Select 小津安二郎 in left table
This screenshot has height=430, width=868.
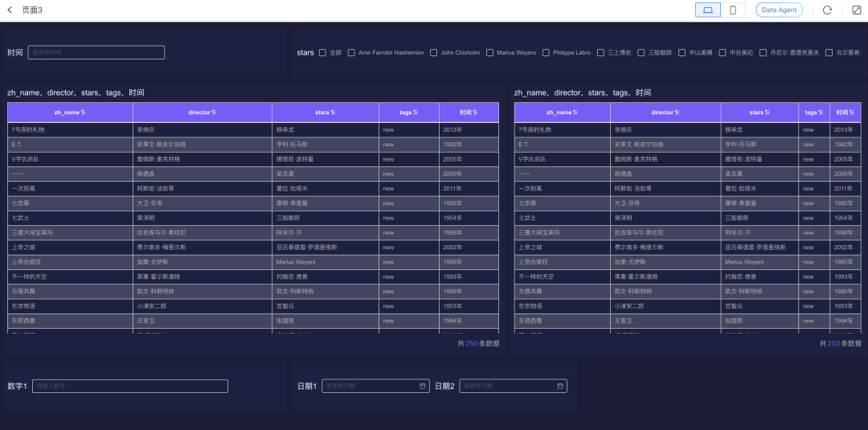[153, 306]
